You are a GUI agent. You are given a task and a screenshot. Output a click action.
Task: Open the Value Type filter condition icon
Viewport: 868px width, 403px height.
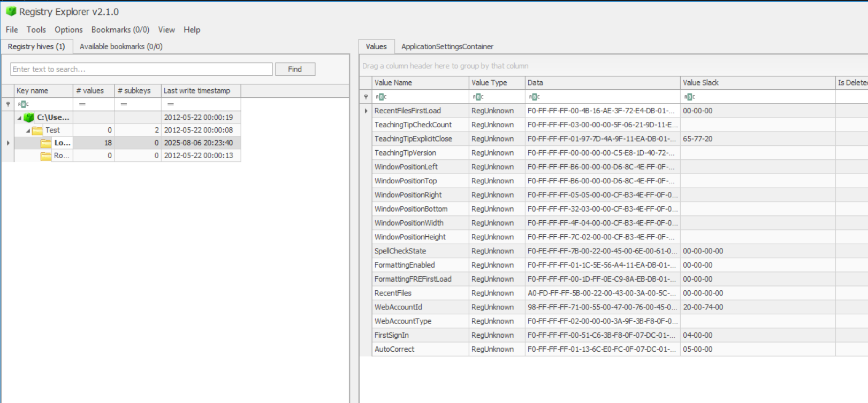[x=478, y=97]
